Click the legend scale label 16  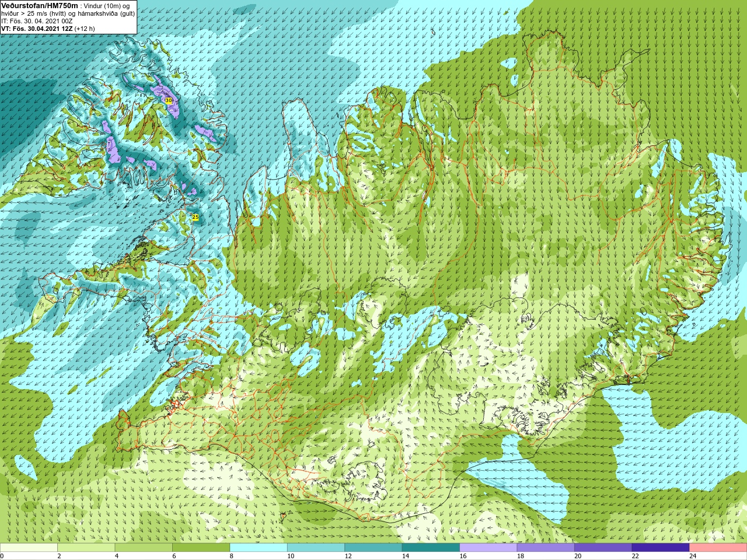[x=463, y=556]
